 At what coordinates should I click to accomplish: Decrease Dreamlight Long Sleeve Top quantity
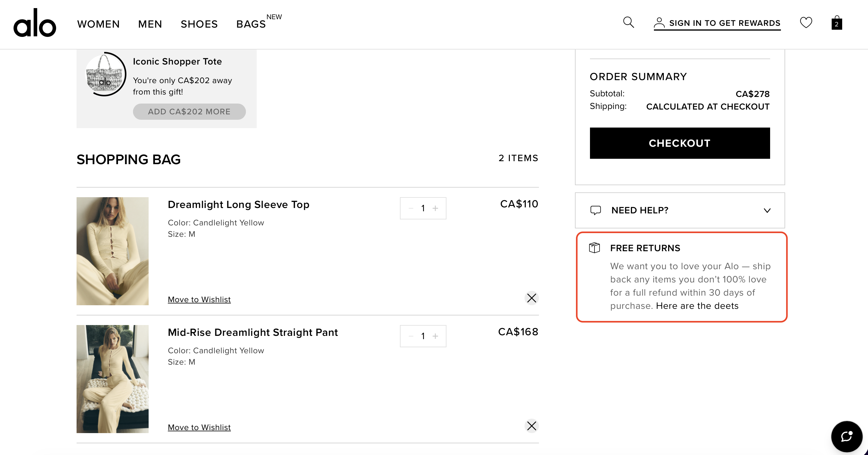[x=411, y=209]
